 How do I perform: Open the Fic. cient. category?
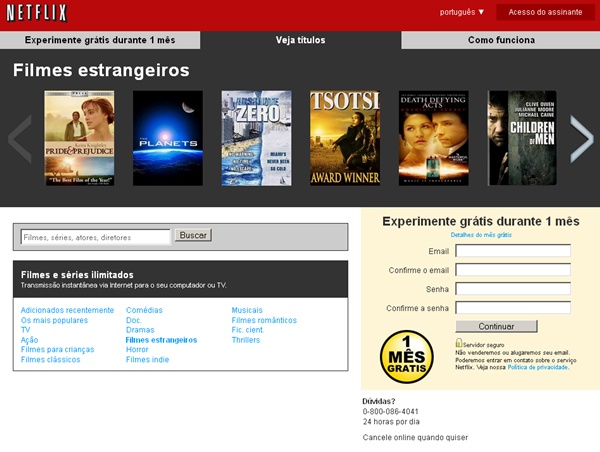(248, 330)
